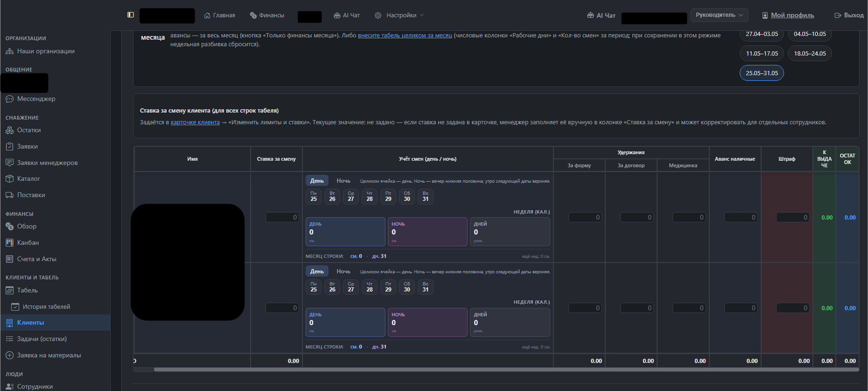Click the Заявки менеджеров icon
Viewport: 868px width, 391px height.
click(x=9, y=163)
